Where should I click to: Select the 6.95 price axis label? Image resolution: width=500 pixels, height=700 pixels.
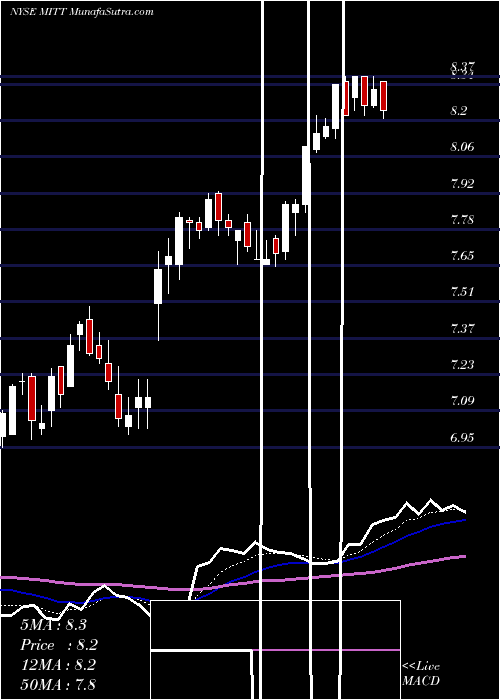(462, 438)
